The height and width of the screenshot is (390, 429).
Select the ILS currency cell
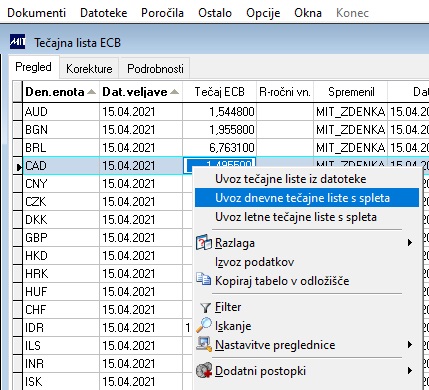pos(61,346)
